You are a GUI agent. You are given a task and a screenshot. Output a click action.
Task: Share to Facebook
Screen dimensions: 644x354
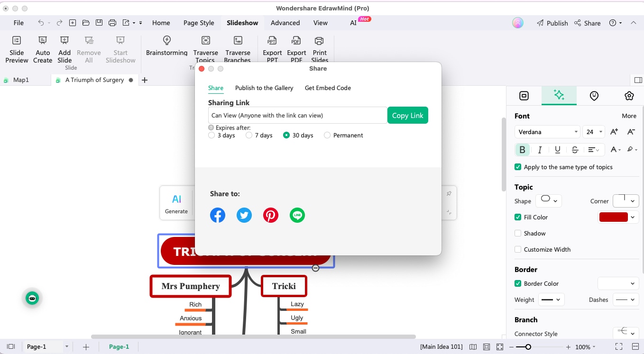click(218, 215)
